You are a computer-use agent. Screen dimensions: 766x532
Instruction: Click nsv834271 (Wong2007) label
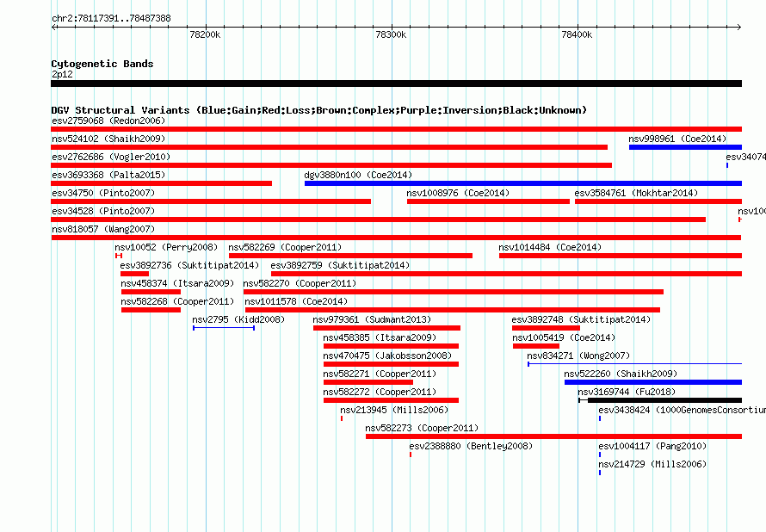click(x=578, y=356)
